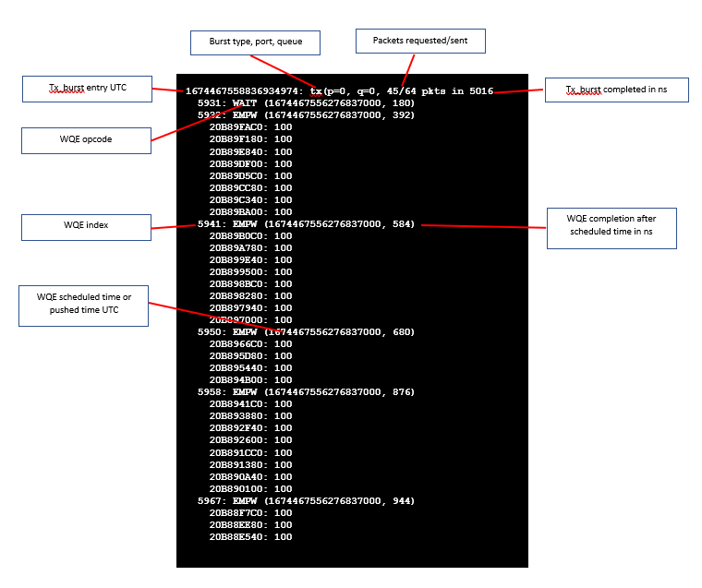Click the 5941: EMPW entry line
The height and width of the screenshot is (588, 702).
(x=306, y=224)
